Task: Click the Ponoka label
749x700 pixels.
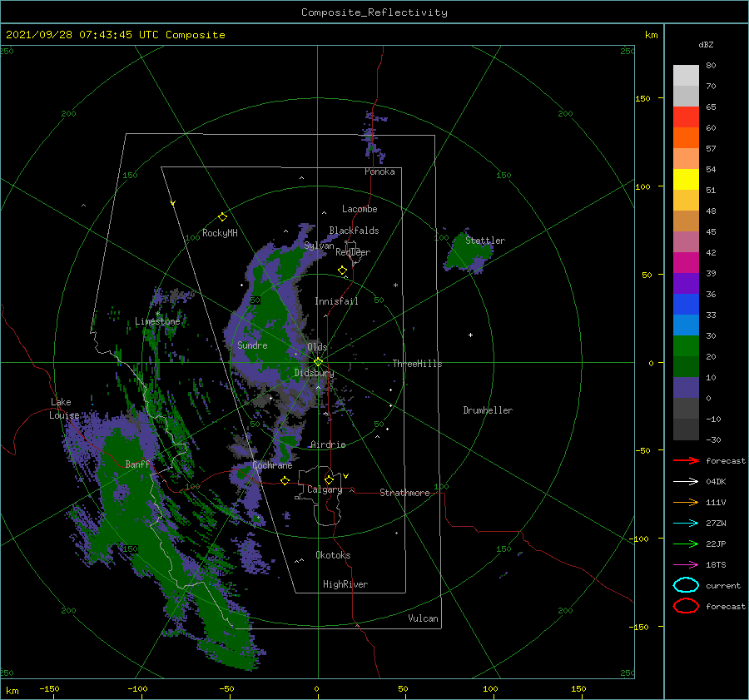Action: tap(379, 171)
